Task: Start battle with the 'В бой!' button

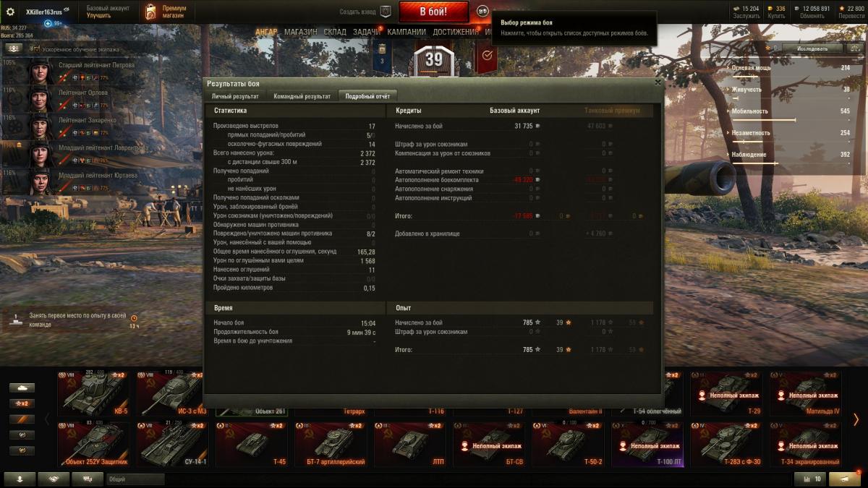Action: coord(434,12)
